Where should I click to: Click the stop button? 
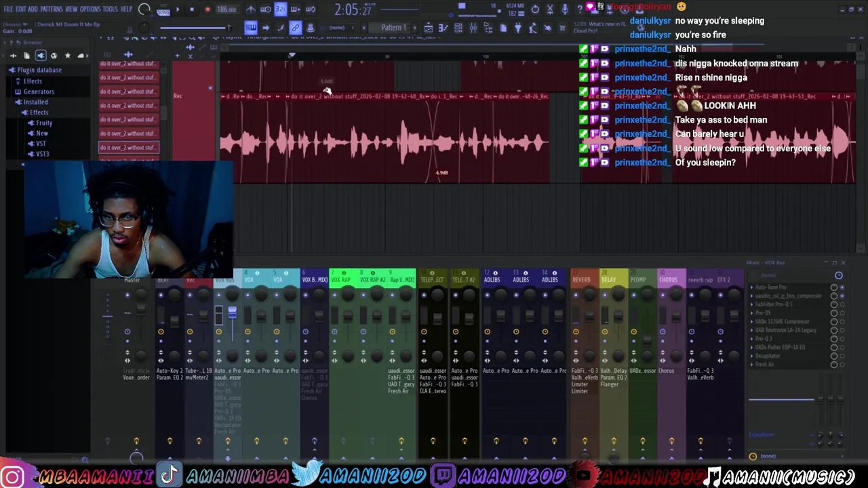point(192,9)
